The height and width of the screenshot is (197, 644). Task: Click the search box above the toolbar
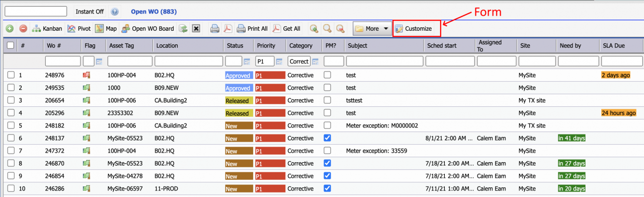(x=36, y=11)
